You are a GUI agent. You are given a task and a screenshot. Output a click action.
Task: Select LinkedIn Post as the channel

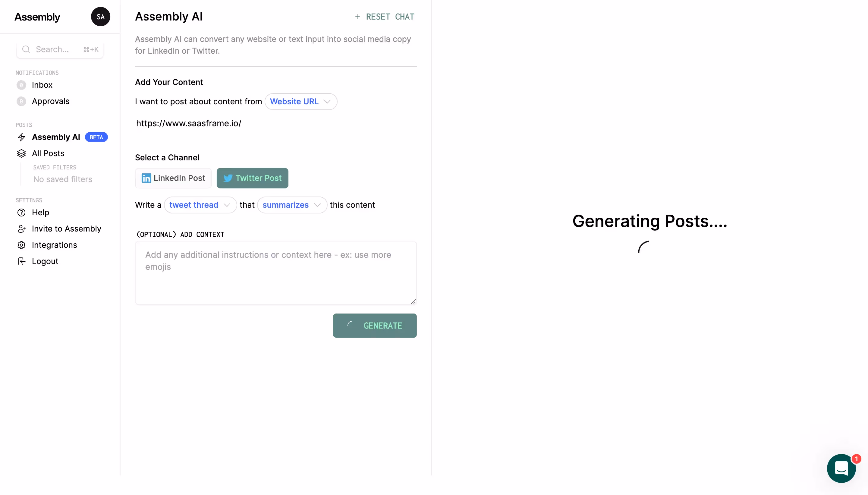tap(173, 178)
